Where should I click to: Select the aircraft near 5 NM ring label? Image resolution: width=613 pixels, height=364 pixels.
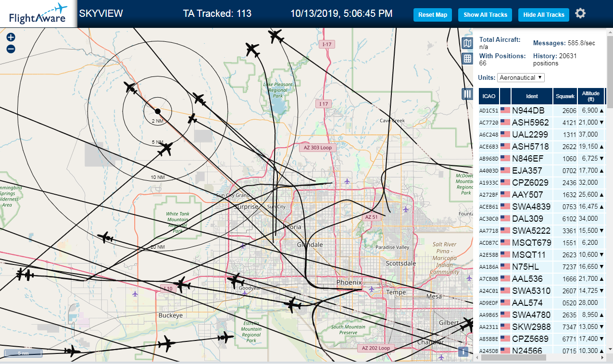tap(165, 149)
